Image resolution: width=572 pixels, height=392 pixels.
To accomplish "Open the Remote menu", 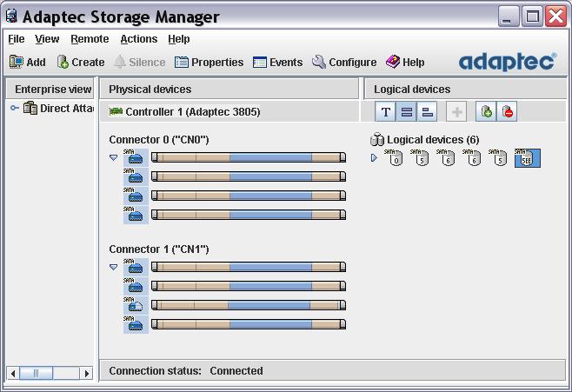I will pyautogui.click(x=90, y=38).
